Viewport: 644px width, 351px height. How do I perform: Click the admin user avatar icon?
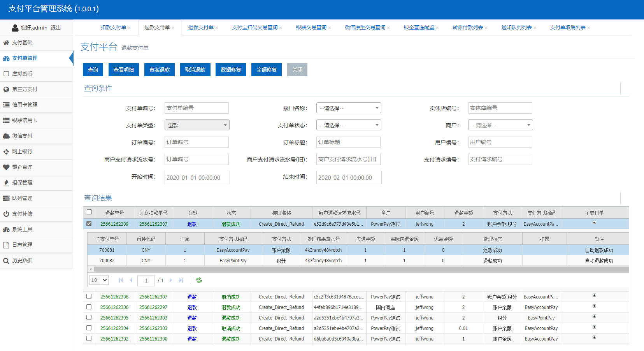coord(15,28)
